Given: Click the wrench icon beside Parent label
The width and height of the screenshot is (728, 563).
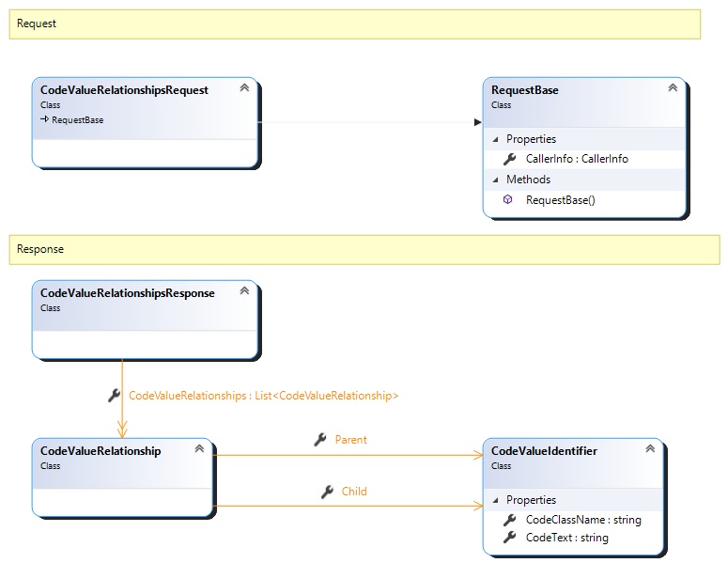Looking at the screenshot, I should pyautogui.click(x=319, y=439).
